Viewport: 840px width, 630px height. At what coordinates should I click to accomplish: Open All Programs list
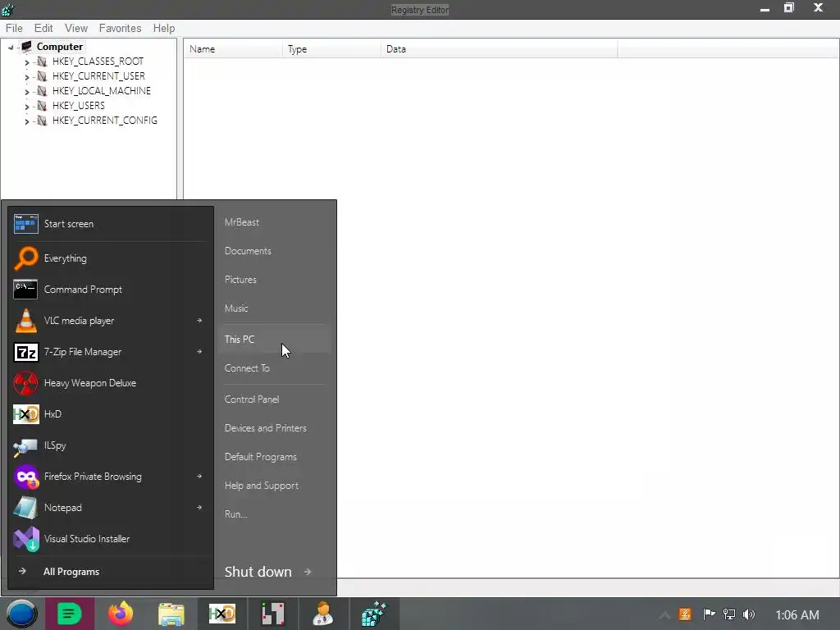pyautogui.click(x=71, y=572)
